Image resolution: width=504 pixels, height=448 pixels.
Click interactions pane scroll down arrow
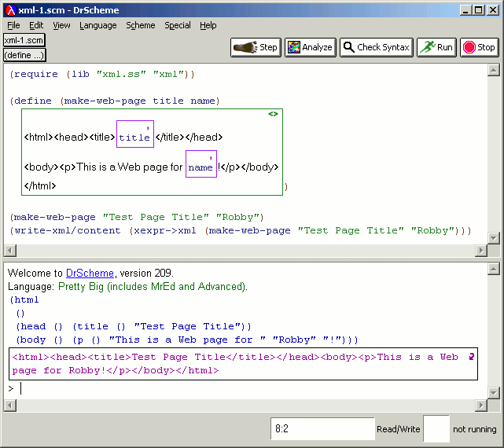[494, 392]
